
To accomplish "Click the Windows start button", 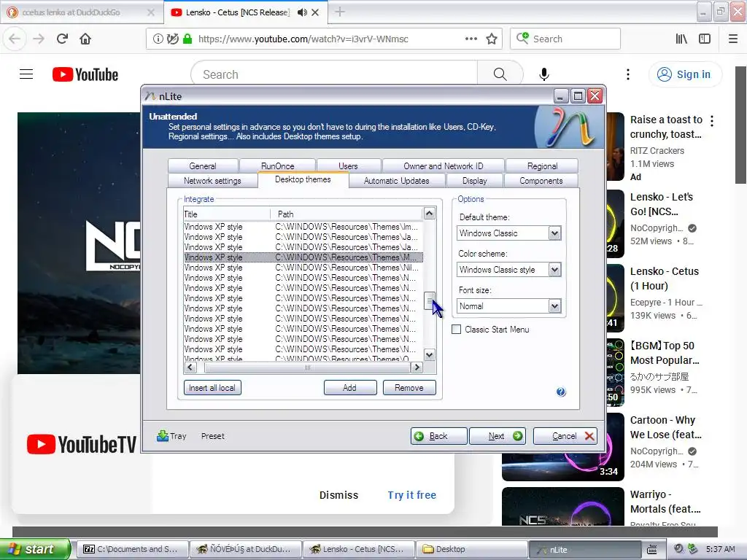I will (35, 549).
